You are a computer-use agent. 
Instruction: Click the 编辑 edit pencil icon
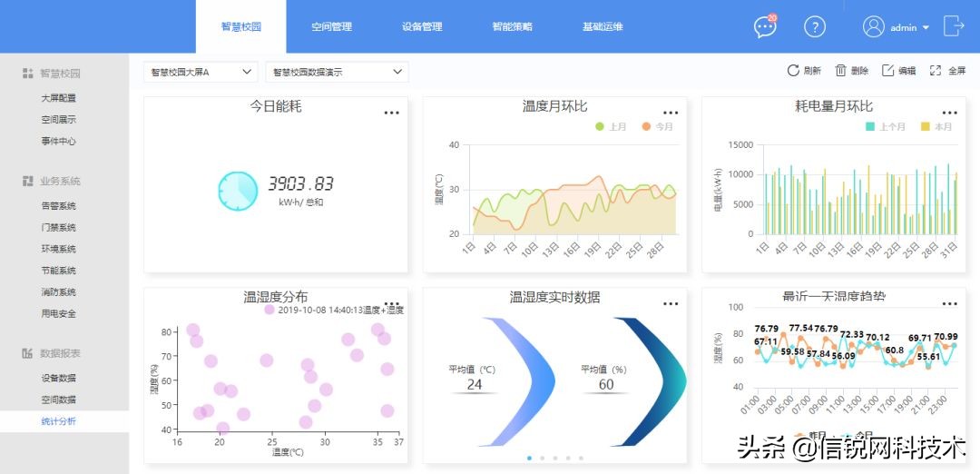887,71
